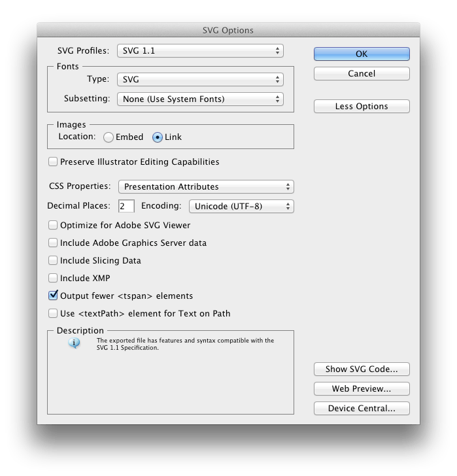
Task: Click the description text about SVG 1.1 Specification
Action: point(185,344)
